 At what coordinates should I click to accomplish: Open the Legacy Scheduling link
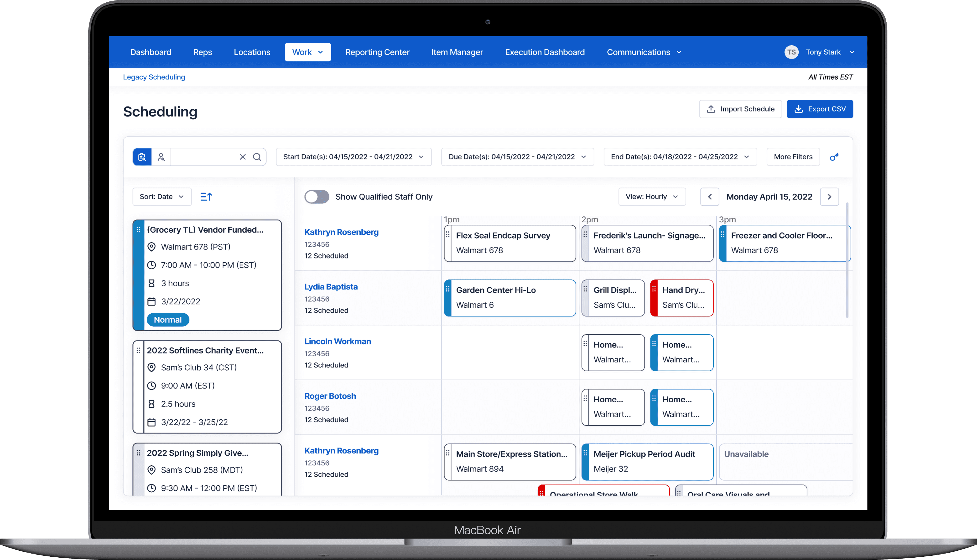[154, 77]
